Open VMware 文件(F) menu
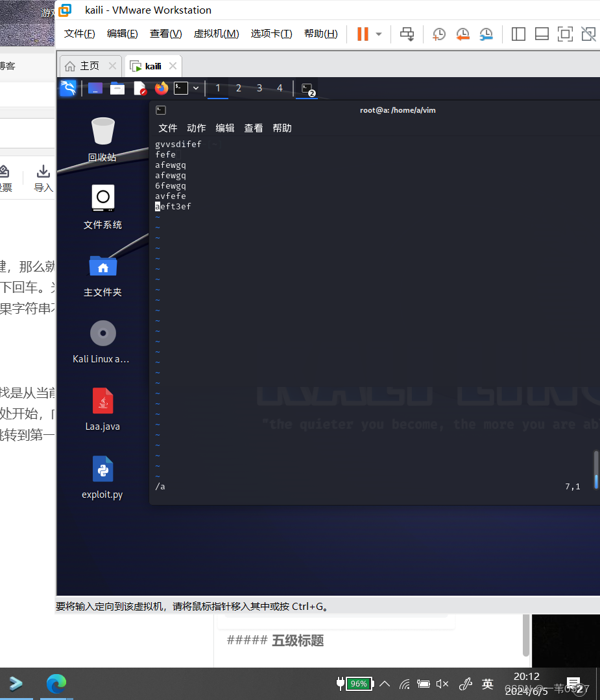The width and height of the screenshot is (600, 700). (x=80, y=34)
